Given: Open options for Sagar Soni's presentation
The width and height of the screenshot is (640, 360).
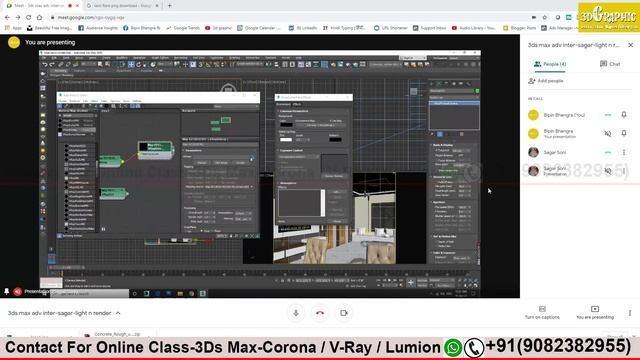Looking at the screenshot, I should (624, 171).
